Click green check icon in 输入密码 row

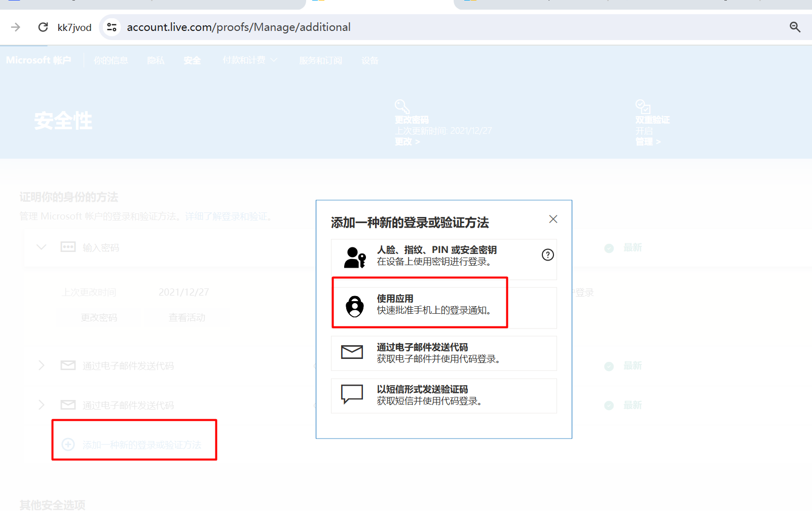click(609, 248)
